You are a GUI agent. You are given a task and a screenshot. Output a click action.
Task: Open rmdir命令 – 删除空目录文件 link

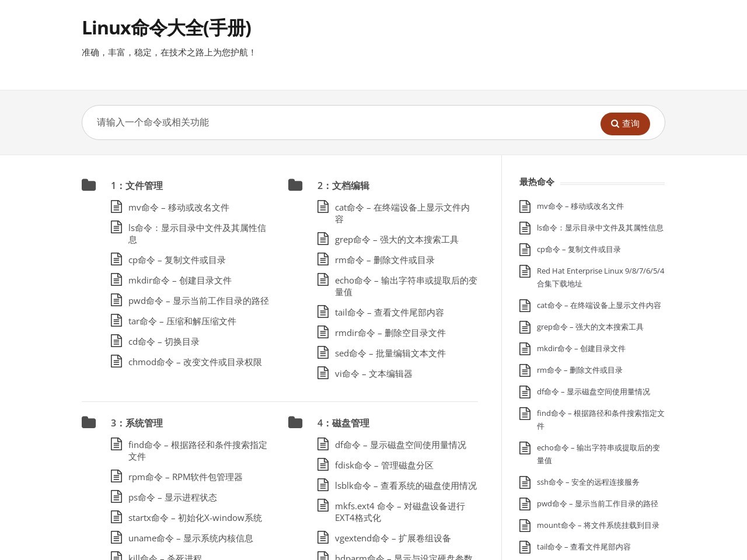tap(390, 333)
